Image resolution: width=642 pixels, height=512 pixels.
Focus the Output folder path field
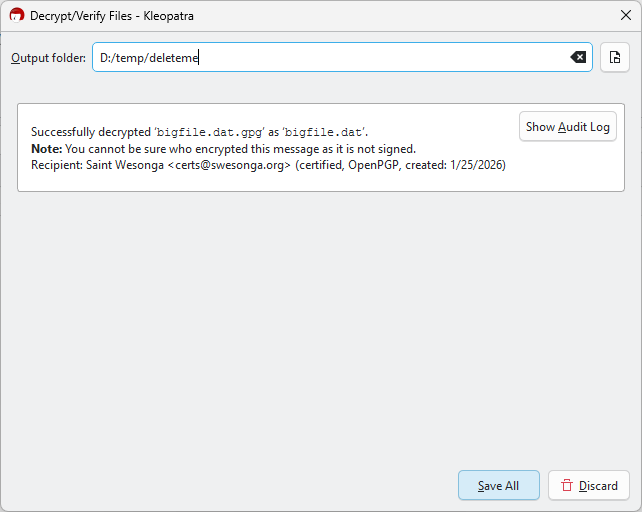(x=330, y=58)
